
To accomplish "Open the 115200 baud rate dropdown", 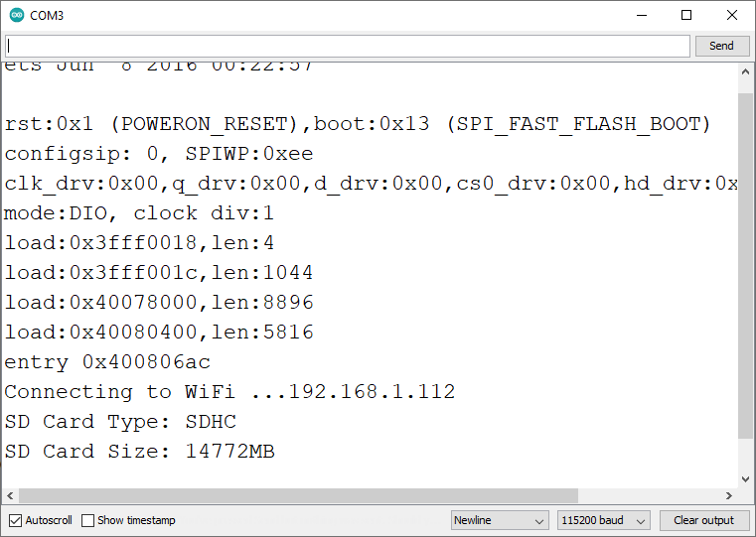I will tap(604, 520).
